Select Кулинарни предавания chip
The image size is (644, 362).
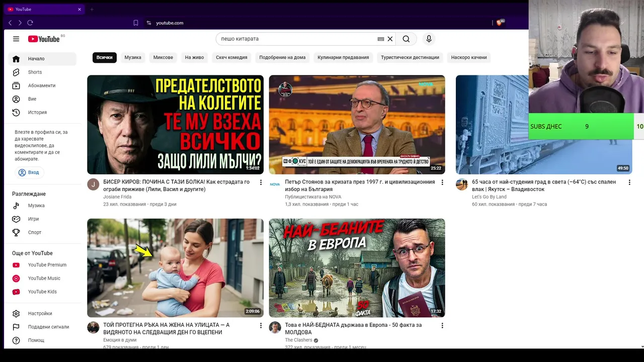(343, 57)
